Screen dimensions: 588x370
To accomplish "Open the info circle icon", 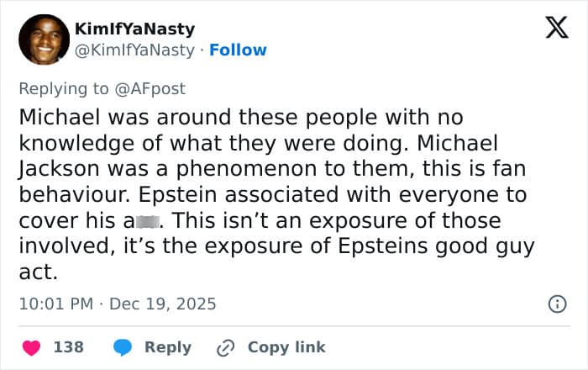I will coord(557,304).
